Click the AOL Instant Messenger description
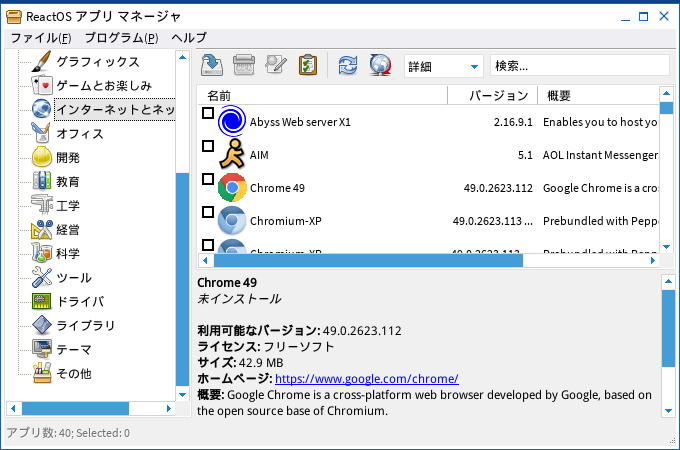This screenshot has height=450, width=680. [600, 155]
